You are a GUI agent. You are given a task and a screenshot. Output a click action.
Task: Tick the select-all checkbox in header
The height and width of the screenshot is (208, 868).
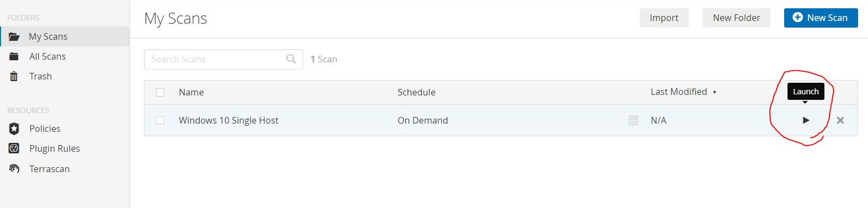[160, 92]
